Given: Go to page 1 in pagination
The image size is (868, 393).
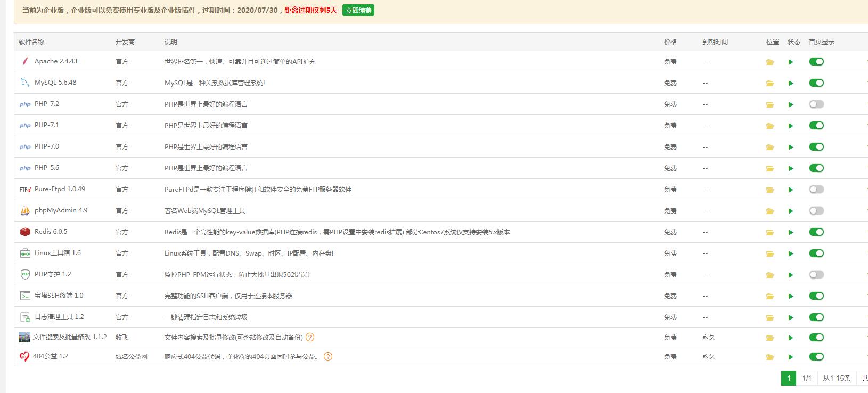Looking at the screenshot, I should pos(789,378).
